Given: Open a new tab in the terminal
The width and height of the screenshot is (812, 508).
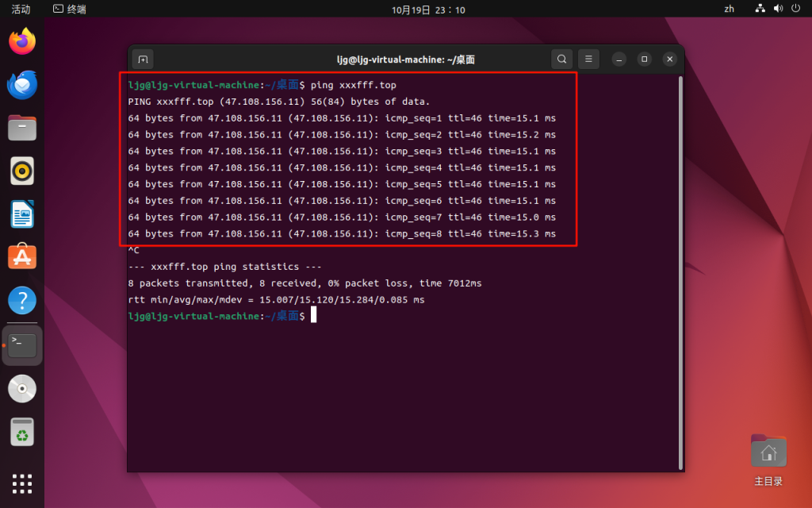Looking at the screenshot, I should click(x=143, y=60).
